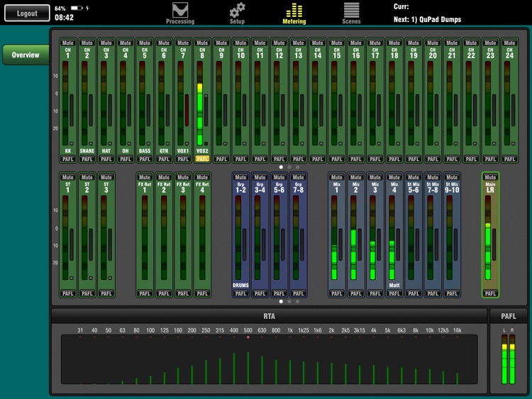
Task: Click the Logout button
Action: 27,13
